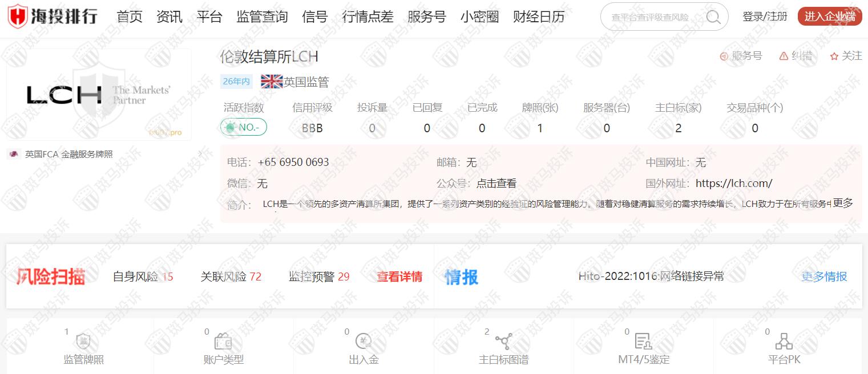868x374 pixels.
Task: Open the 监管牌照 shield icon
Action: [x=83, y=342]
